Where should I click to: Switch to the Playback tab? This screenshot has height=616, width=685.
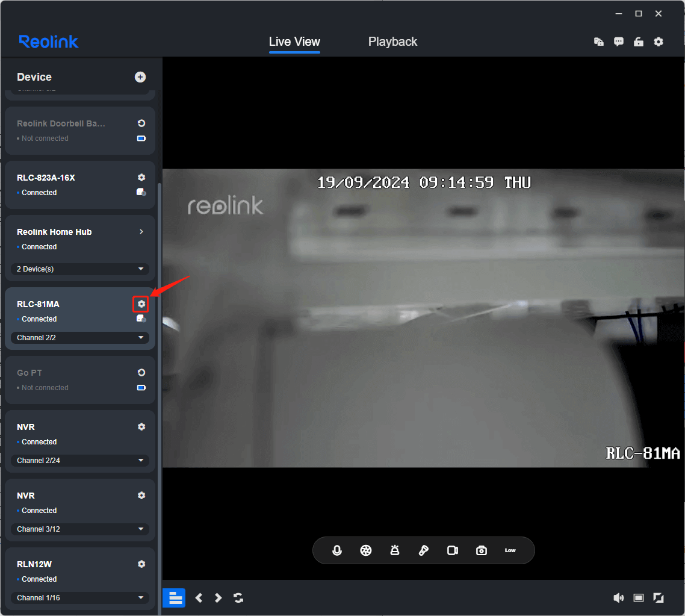(x=392, y=42)
